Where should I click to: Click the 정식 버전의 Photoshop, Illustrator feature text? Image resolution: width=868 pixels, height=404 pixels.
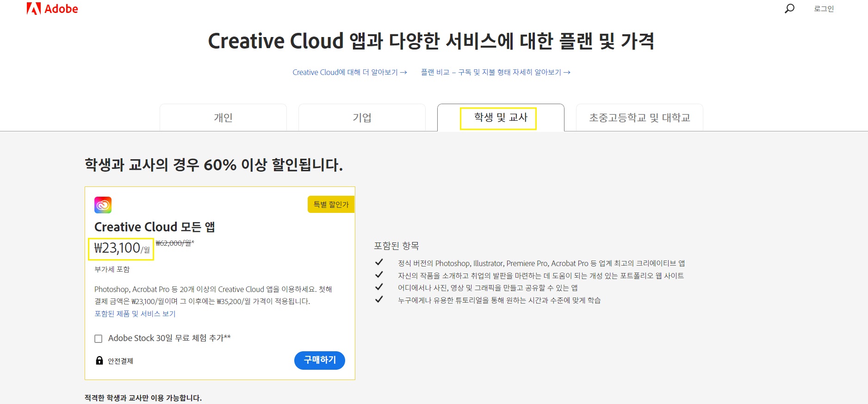[x=541, y=263]
